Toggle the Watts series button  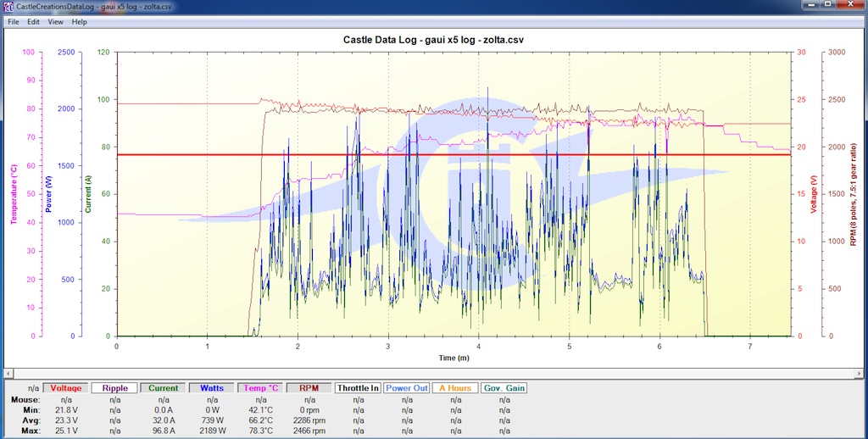coord(213,388)
